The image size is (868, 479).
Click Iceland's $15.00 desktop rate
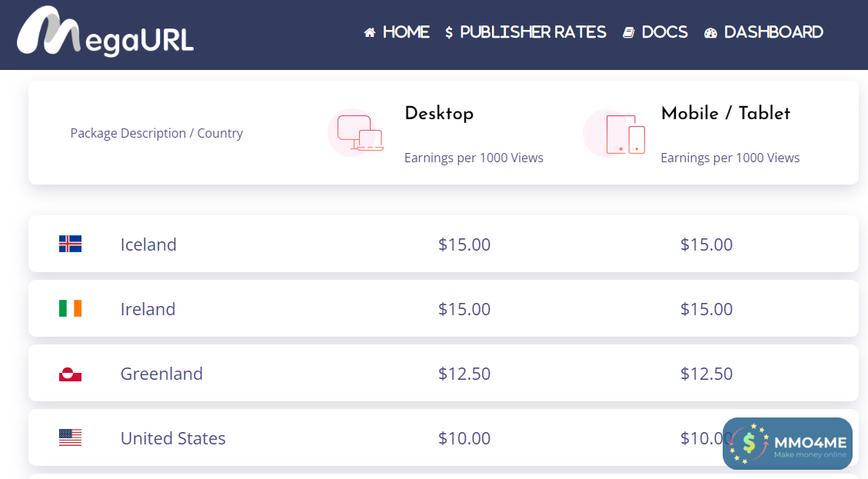(x=464, y=244)
